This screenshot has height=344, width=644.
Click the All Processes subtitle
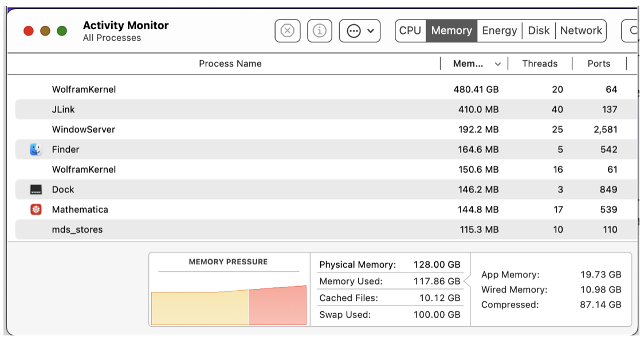pyautogui.click(x=112, y=38)
